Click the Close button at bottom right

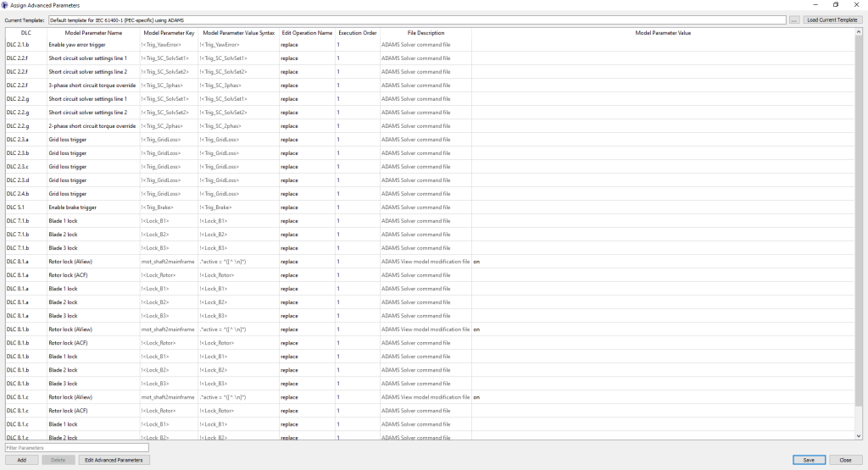(x=845, y=460)
